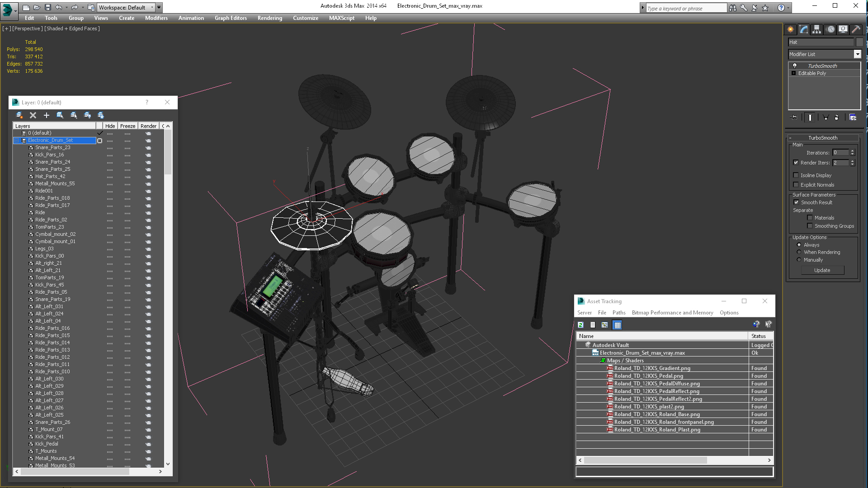
Task: Click Freeze/Unfreeze All Layers icon
Action: point(101,115)
